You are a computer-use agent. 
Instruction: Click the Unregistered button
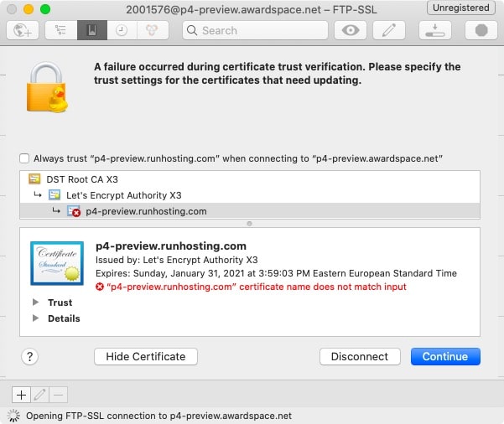click(x=461, y=8)
